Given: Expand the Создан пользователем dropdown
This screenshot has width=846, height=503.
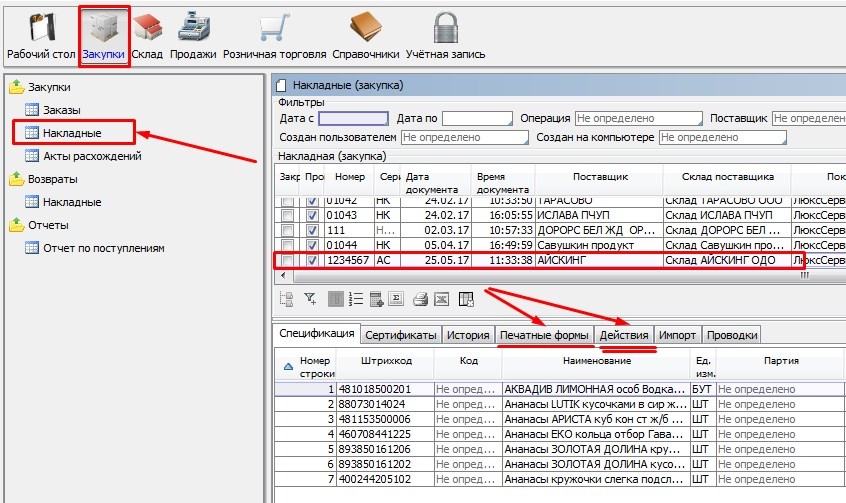Looking at the screenshot, I should click(464, 137).
